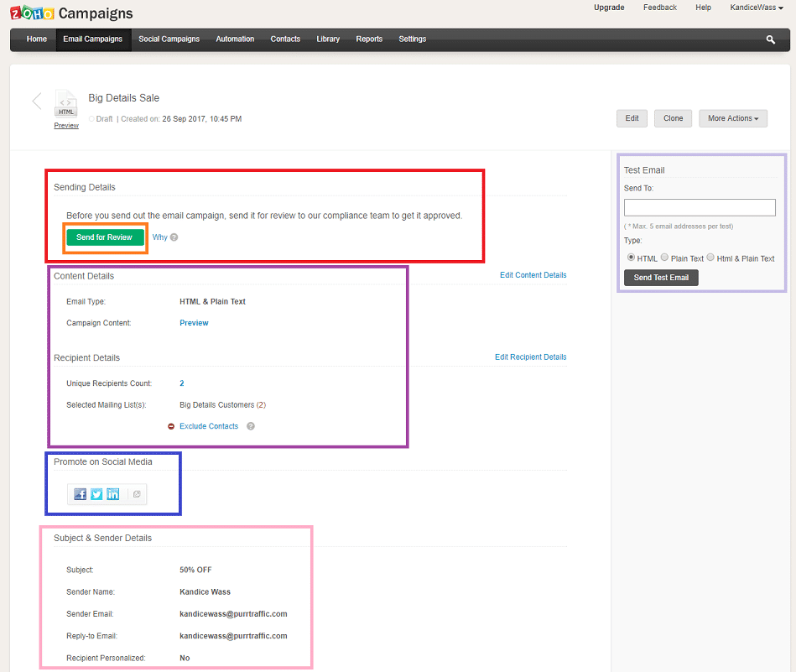Image resolution: width=796 pixels, height=672 pixels.
Task: Click the unique recipients count 2
Action: pos(182,383)
